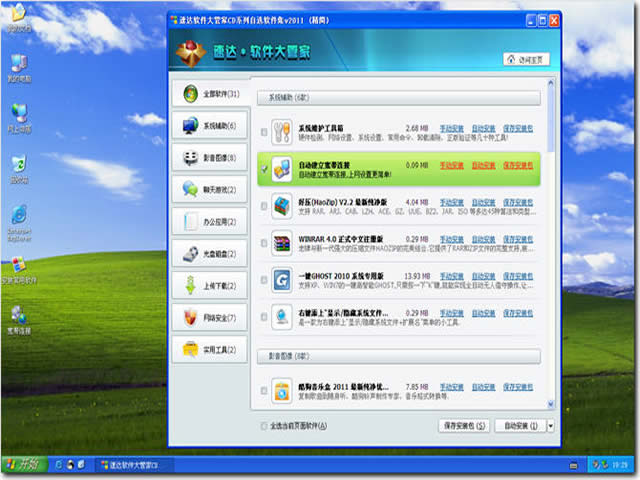Viewport: 640px width, 480px height.
Task: Click 自动安装 link for 一键GHOST 2010
Action: tap(484, 276)
